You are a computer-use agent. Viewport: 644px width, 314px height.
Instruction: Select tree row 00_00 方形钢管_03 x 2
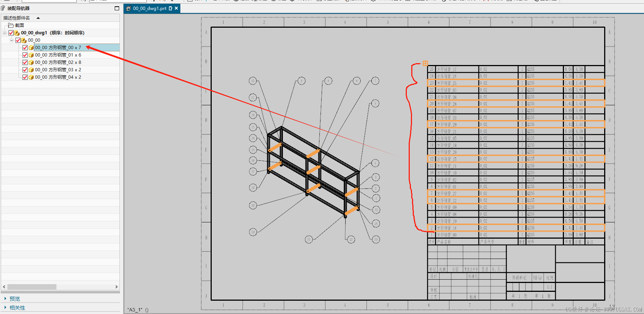(x=58, y=70)
